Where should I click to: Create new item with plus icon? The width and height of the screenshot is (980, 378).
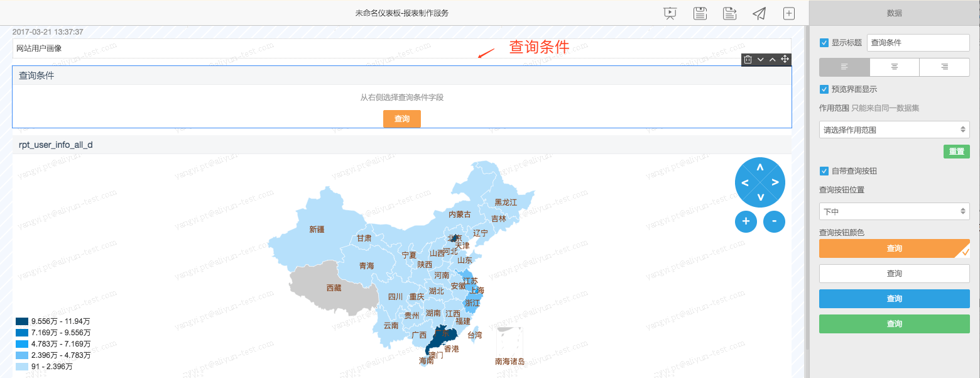point(788,13)
